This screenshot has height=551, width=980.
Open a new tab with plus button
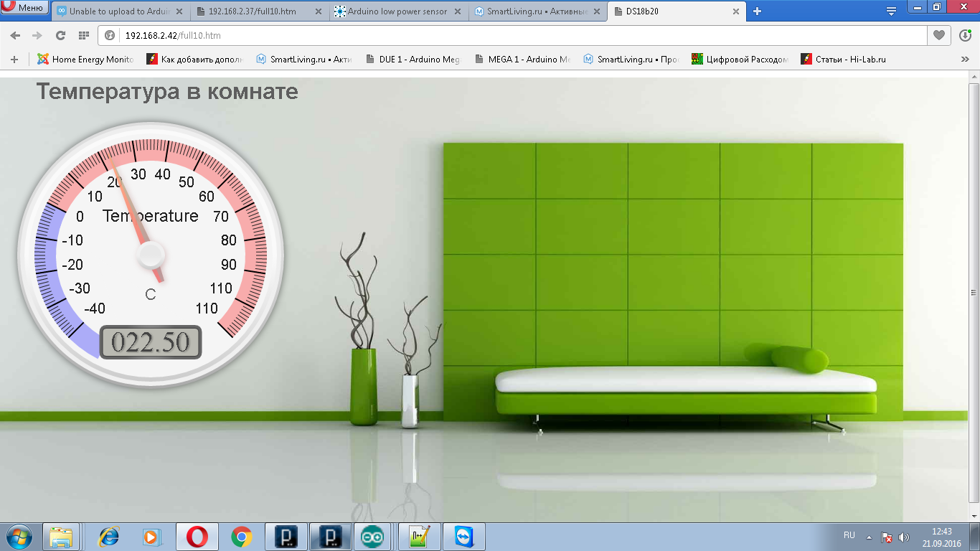click(x=757, y=11)
